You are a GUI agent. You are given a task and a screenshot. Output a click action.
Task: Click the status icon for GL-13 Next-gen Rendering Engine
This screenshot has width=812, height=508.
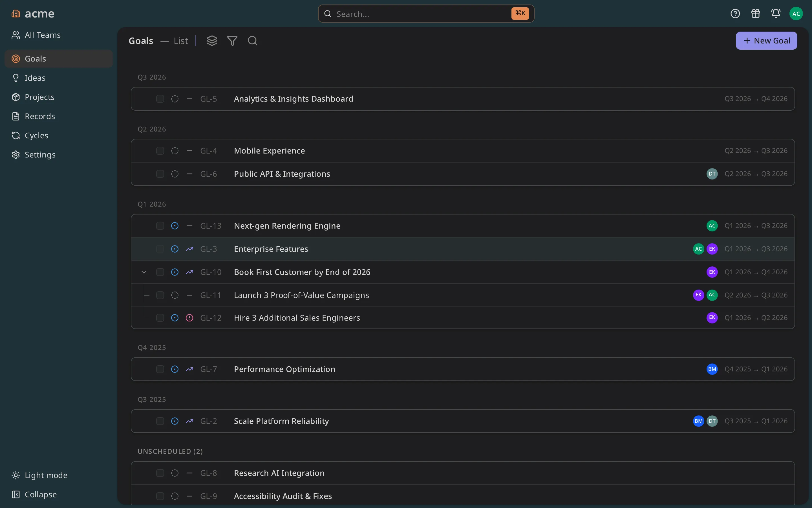pyautogui.click(x=175, y=226)
